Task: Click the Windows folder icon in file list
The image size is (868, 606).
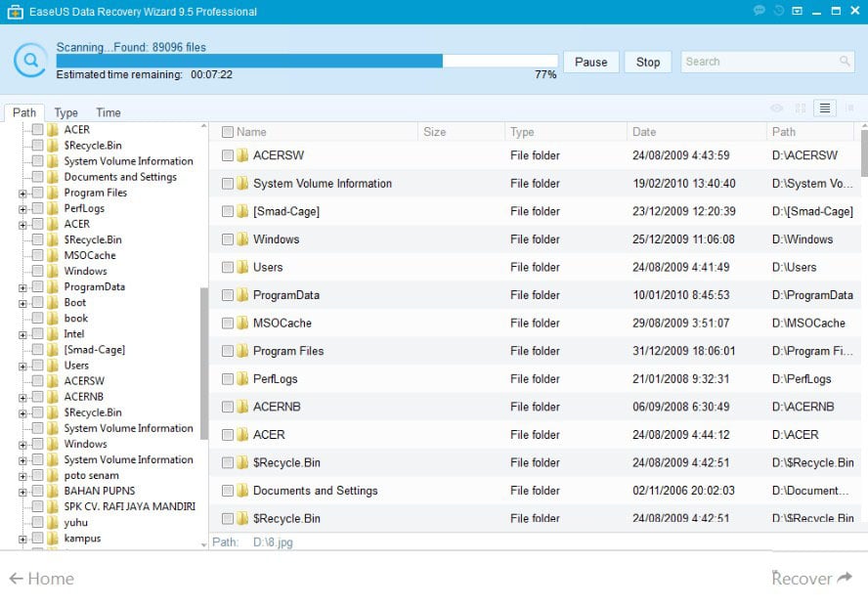Action: coord(242,239)
